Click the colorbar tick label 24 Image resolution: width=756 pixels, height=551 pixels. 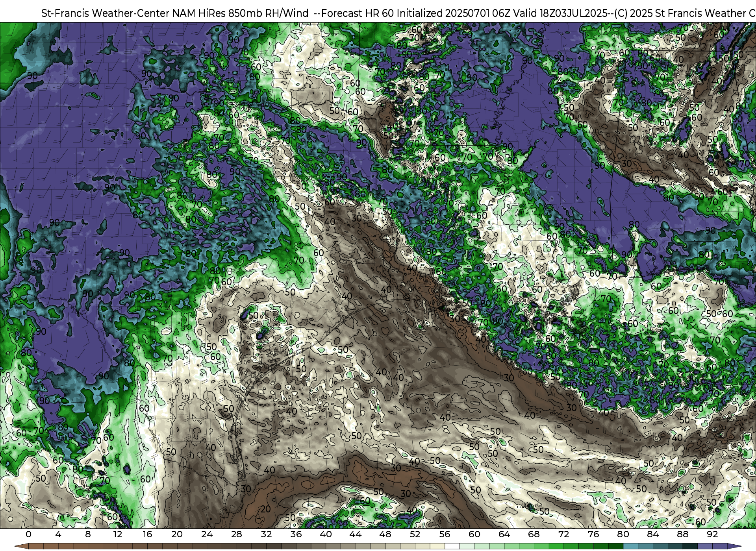point(207,534)
